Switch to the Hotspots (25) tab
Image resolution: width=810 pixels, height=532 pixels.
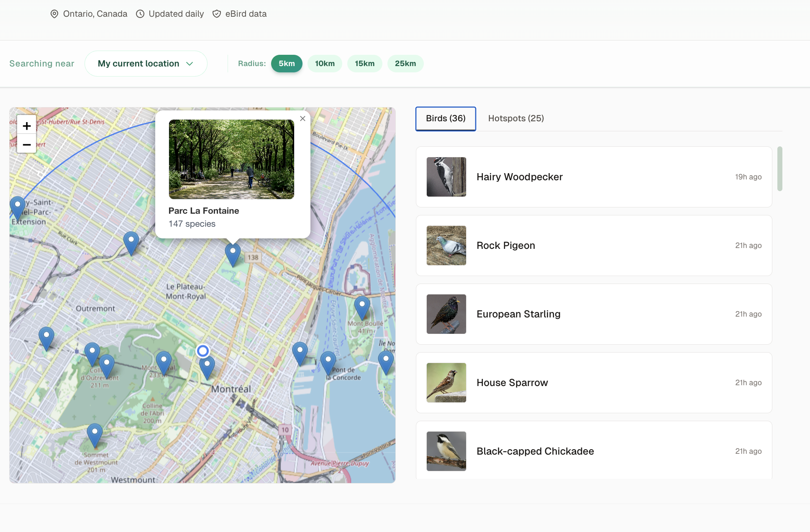(x=516, y=118)
